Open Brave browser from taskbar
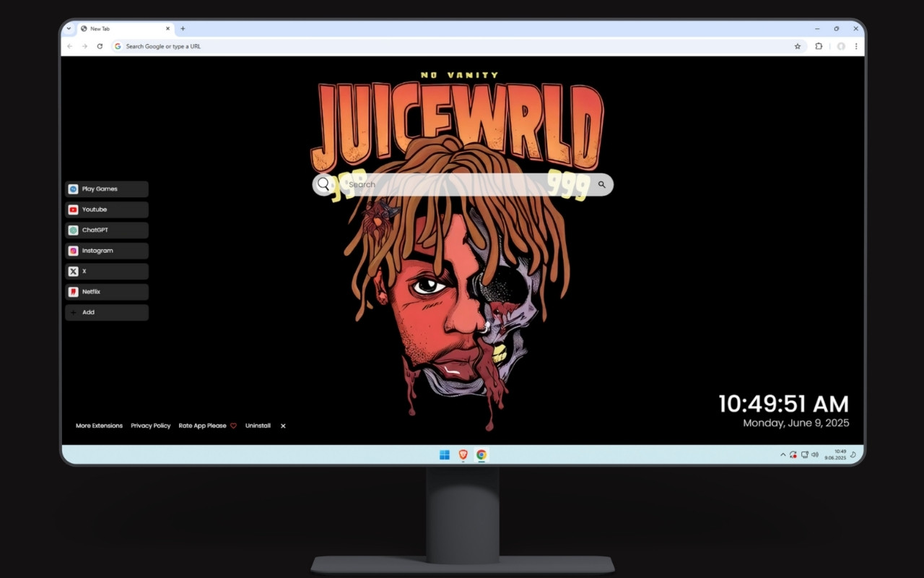 click(x=463, y=454)
